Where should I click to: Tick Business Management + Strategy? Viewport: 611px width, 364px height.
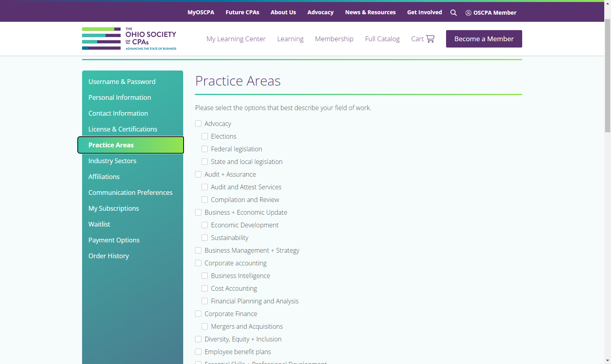point(198,250)
